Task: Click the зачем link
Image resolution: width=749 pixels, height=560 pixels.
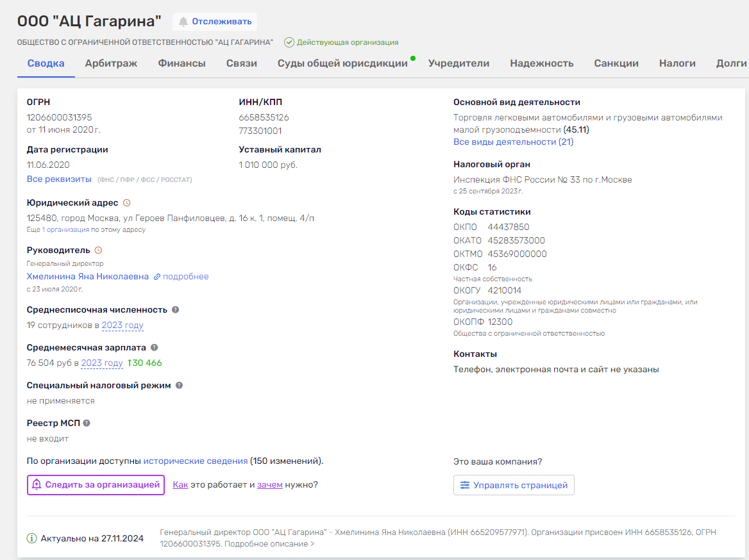Action: click(270, 484)
